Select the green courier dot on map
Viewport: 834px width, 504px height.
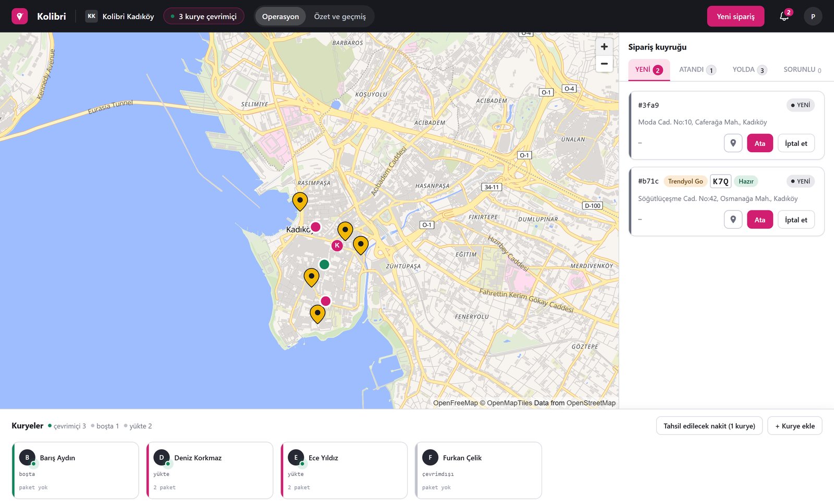click(324, 264)
